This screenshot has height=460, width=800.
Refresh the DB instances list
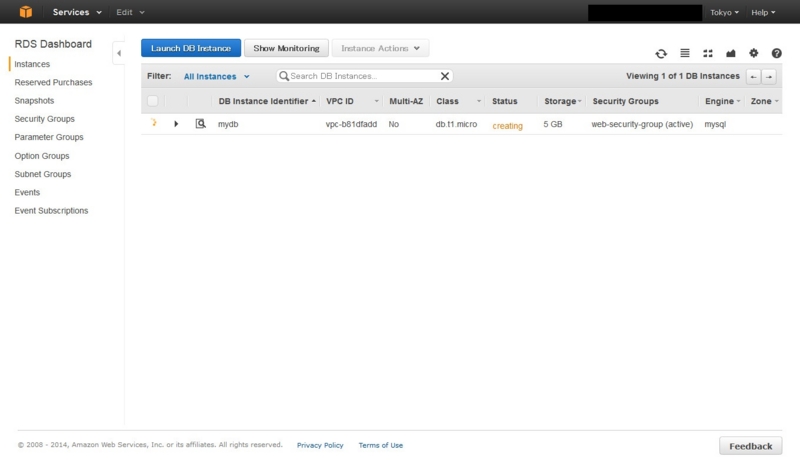661,53
